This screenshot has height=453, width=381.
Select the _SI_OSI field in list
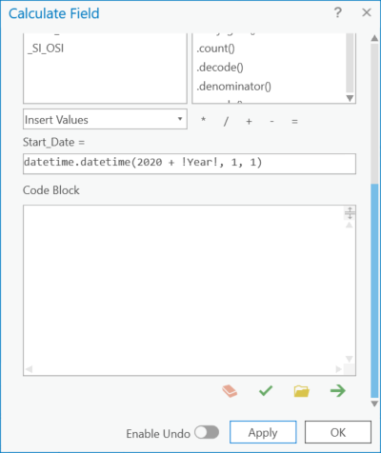46,49
